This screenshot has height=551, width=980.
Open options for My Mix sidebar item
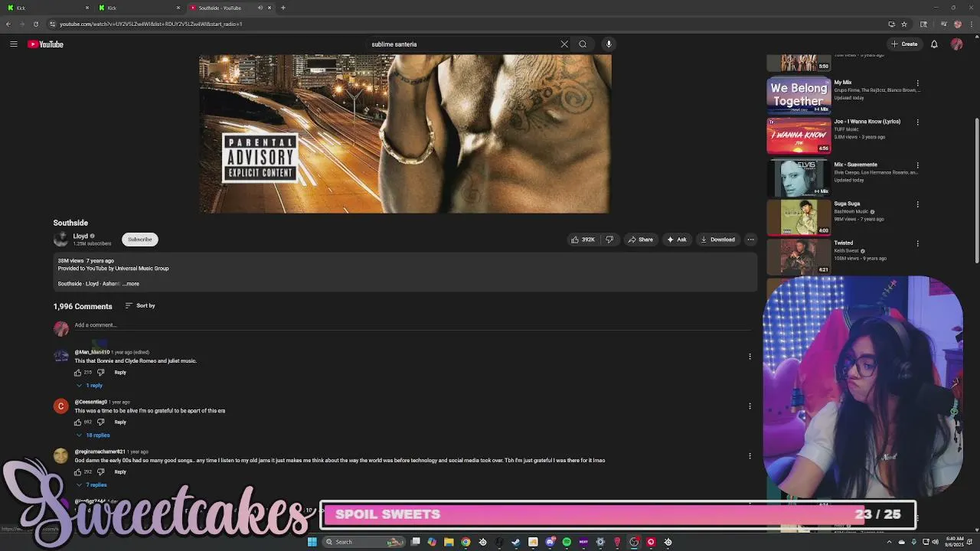[917, 83]
